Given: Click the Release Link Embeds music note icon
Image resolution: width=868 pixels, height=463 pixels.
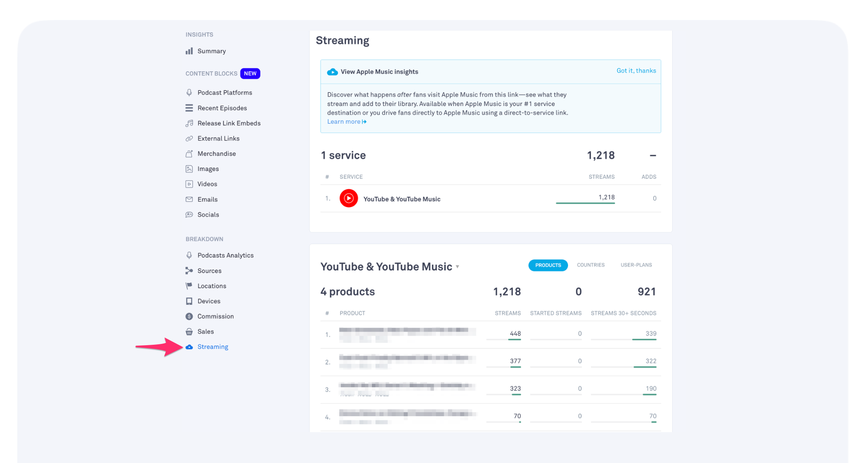Looking at the screenshot, I should [x=189, y=123].
